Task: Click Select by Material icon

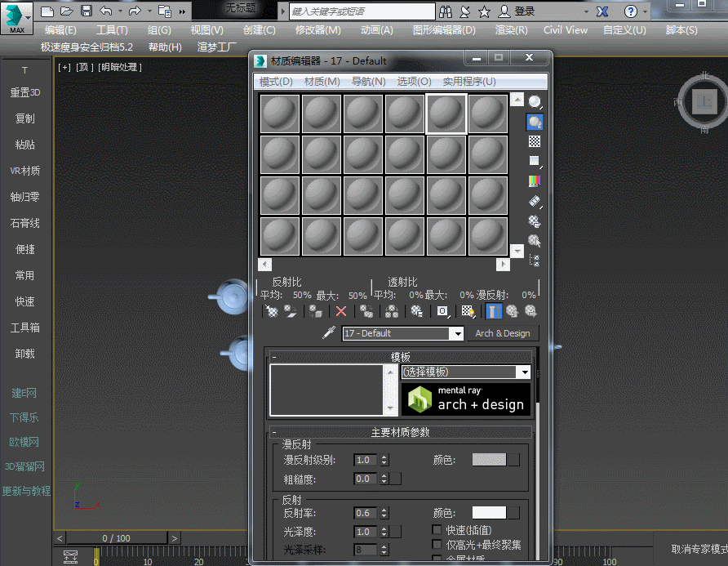Action: 535,241
